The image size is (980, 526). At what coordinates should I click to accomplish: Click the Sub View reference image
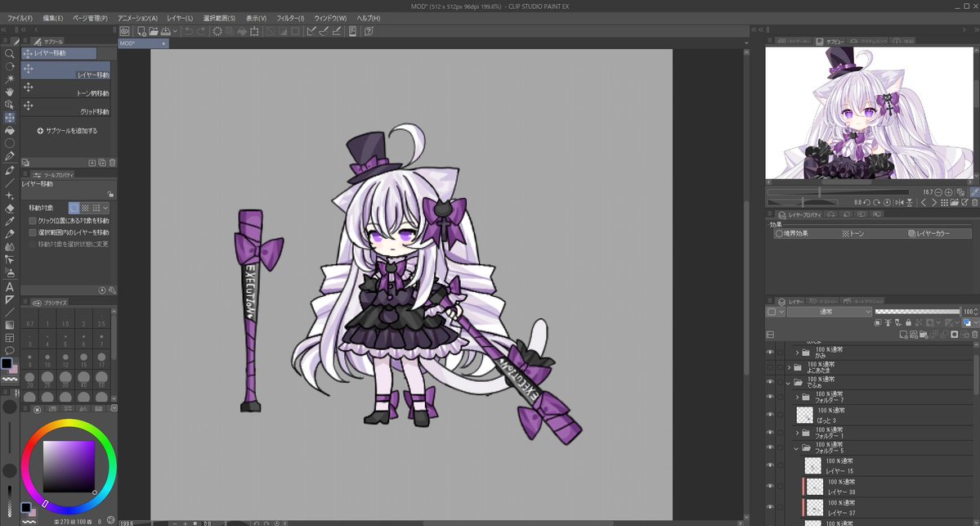(870, 113)
